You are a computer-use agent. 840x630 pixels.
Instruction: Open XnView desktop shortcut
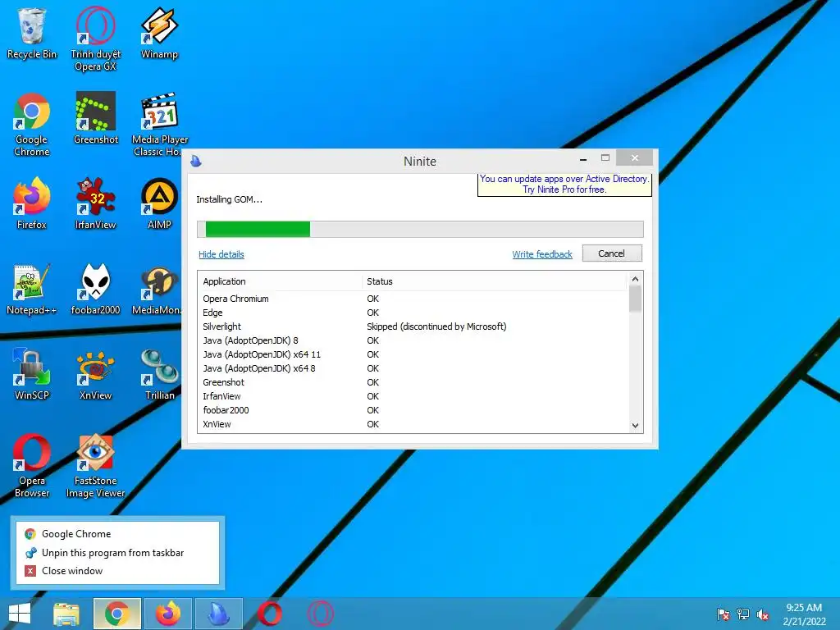point(95,374)
